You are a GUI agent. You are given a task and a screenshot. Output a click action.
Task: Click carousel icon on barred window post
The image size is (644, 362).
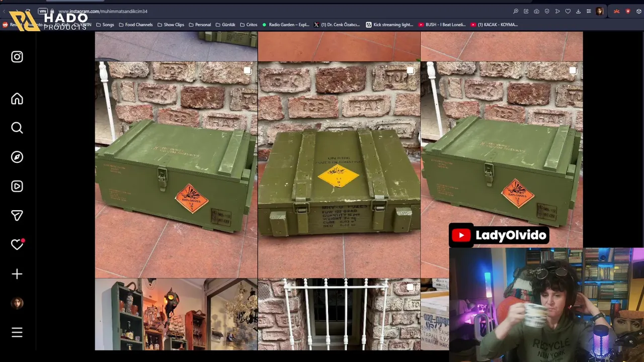point(410,288)
